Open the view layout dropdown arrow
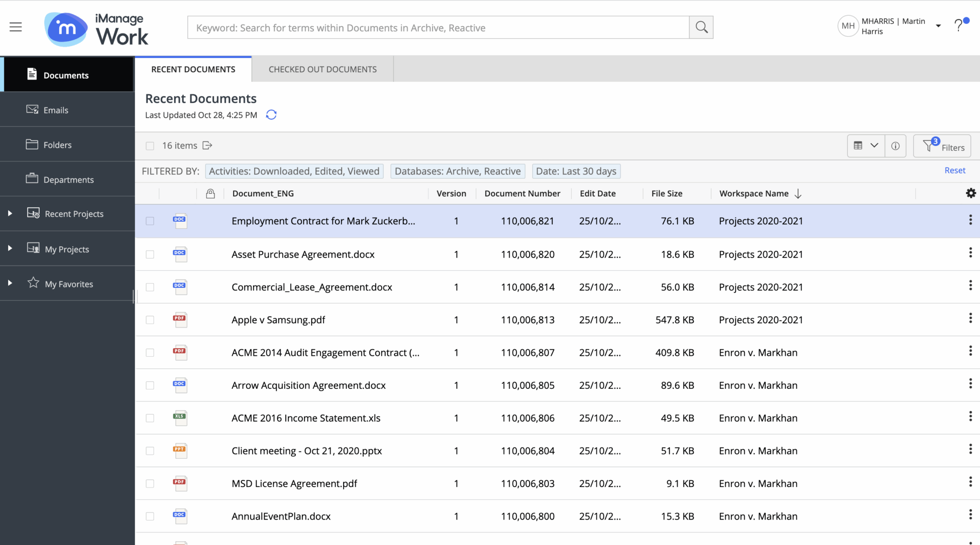The width and height of the screenshot is (980, 545). click(x=874, y=145)
